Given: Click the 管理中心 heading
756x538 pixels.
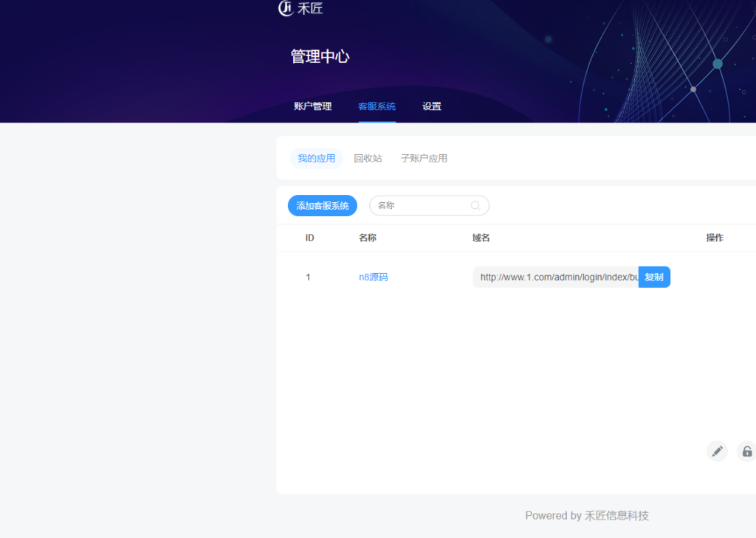Looking at the screenshot, I should [320, 56].
